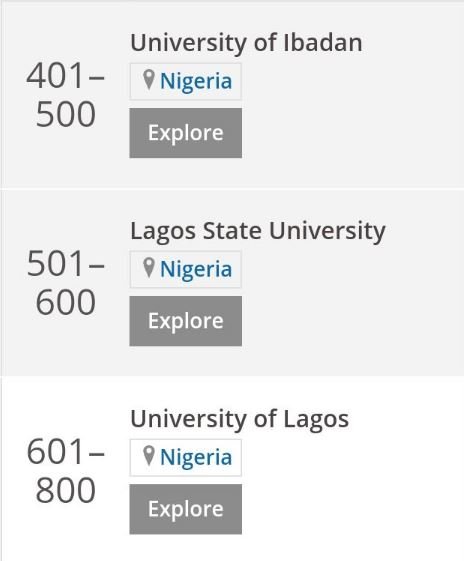Select the 601–800 rank label

click(65, 471)
